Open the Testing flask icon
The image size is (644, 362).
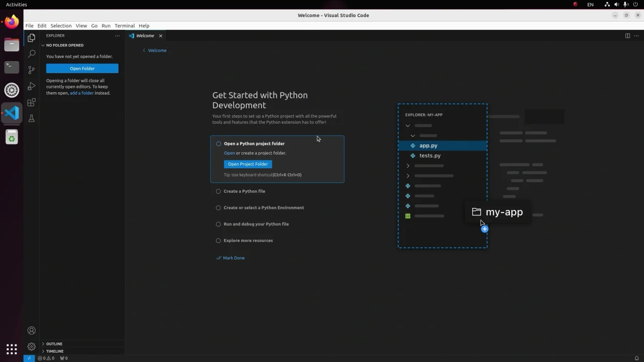(x=31, y=118)
